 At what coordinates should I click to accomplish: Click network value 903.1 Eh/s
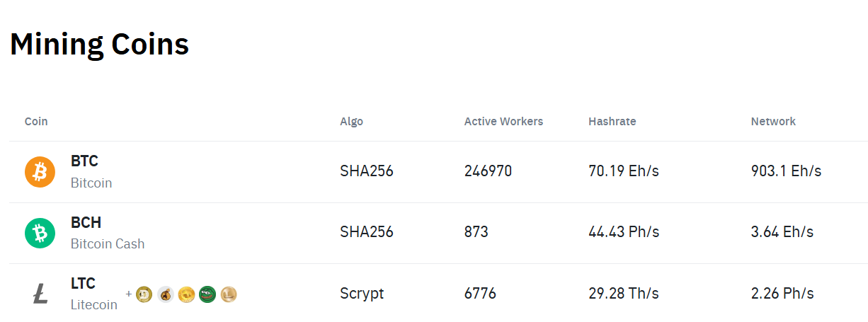[x=786, y=171]
